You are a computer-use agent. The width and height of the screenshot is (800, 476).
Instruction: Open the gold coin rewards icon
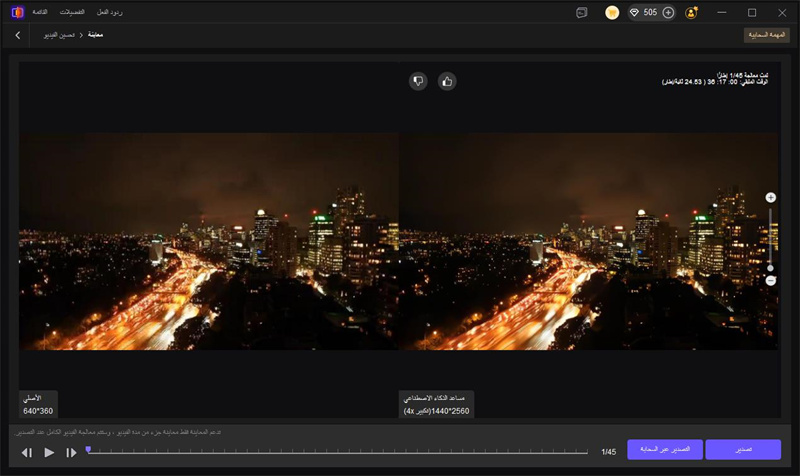[612, 12]
